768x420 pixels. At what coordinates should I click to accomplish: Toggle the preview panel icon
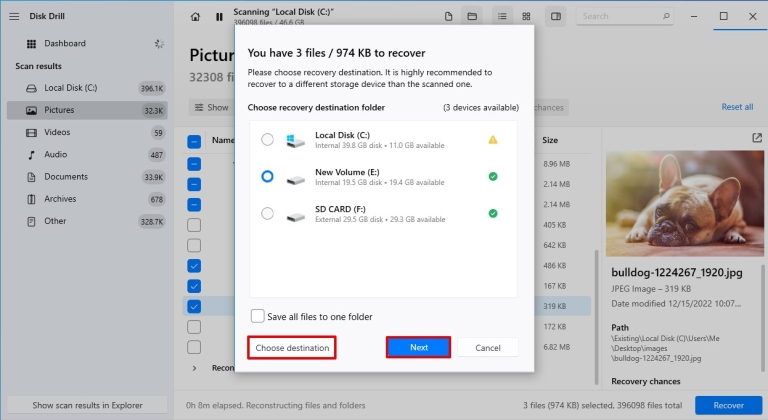click(555, 17)
